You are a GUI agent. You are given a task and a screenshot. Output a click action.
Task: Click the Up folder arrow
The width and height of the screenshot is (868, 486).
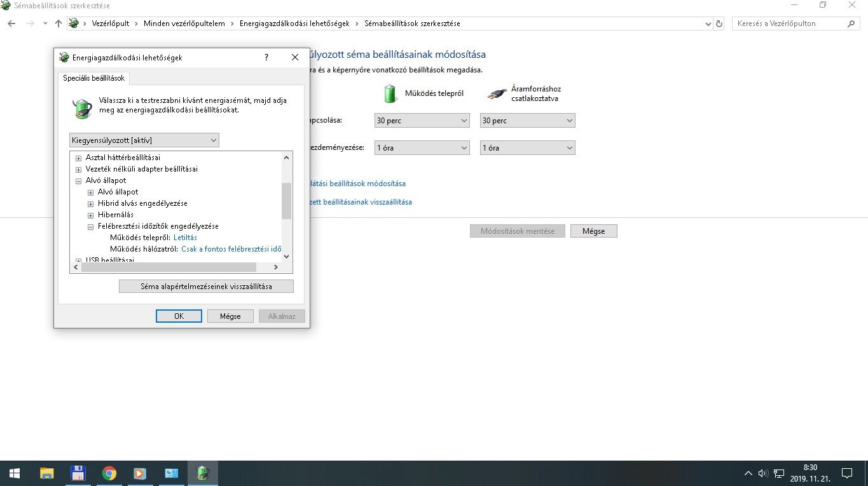click(59, 24)
